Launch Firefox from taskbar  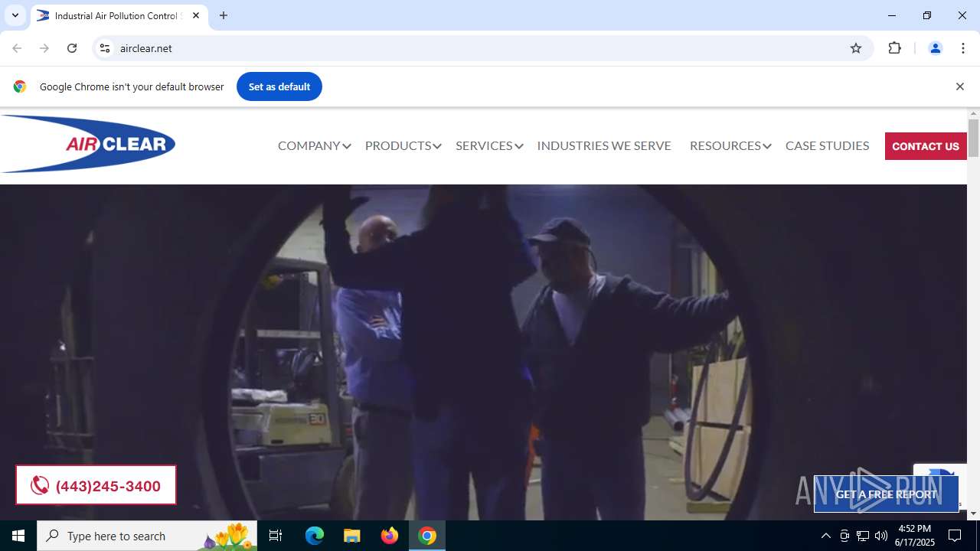coord(390,536)
